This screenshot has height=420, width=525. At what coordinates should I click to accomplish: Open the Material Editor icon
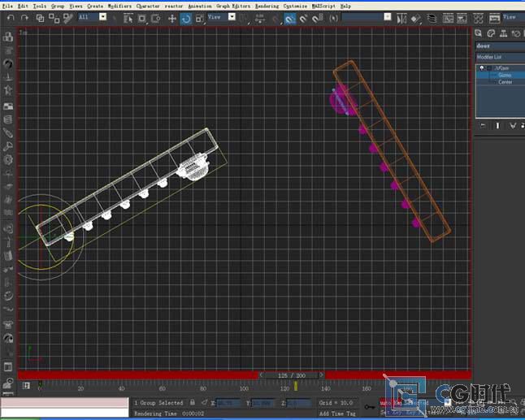[478, 19]
